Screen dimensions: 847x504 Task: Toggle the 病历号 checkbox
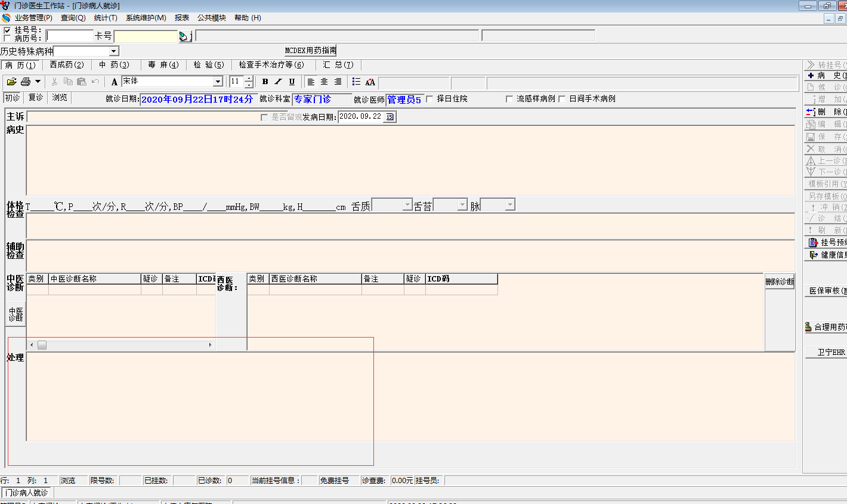(x=7, y=38)
